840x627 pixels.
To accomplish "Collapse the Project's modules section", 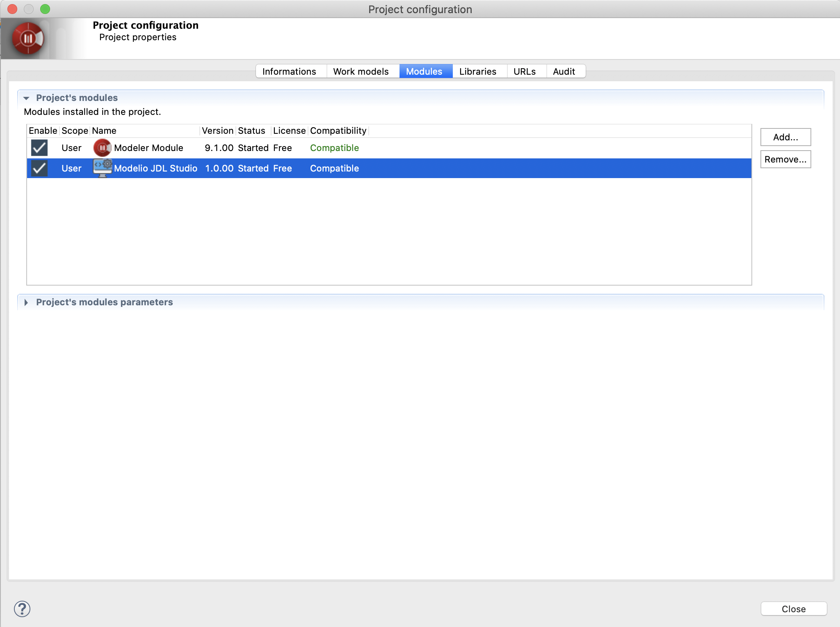I will pyautogui.click(x=26, y=98).
